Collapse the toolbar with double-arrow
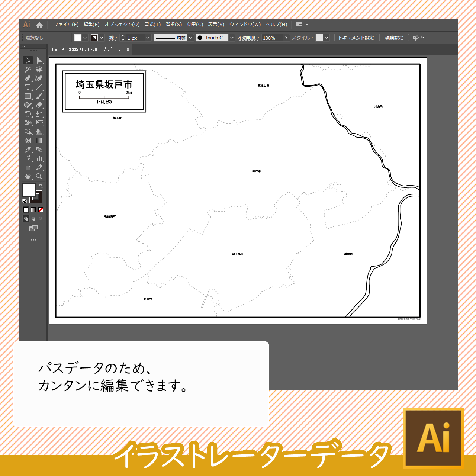Screen dimensions: 476x476 (x=24, y=46)
